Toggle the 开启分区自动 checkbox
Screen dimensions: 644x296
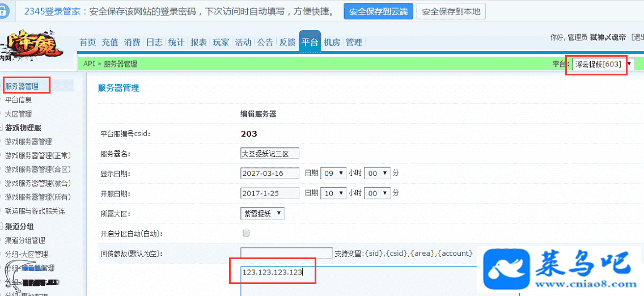pyautogui.click(x=246, y=233)
